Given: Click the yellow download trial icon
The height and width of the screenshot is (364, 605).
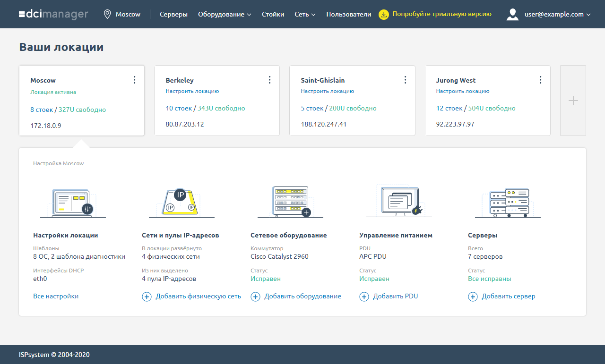Looking at the screenshot, I should coord(384,14).
